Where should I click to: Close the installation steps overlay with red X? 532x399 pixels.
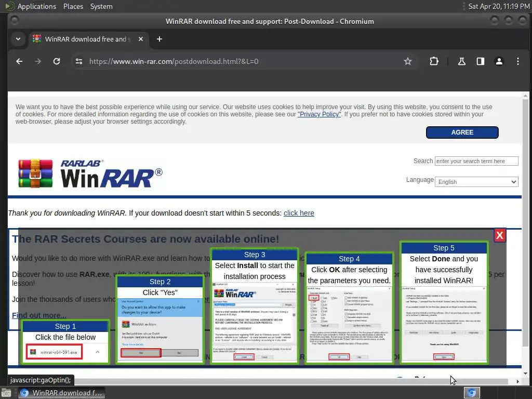point(500,235)
